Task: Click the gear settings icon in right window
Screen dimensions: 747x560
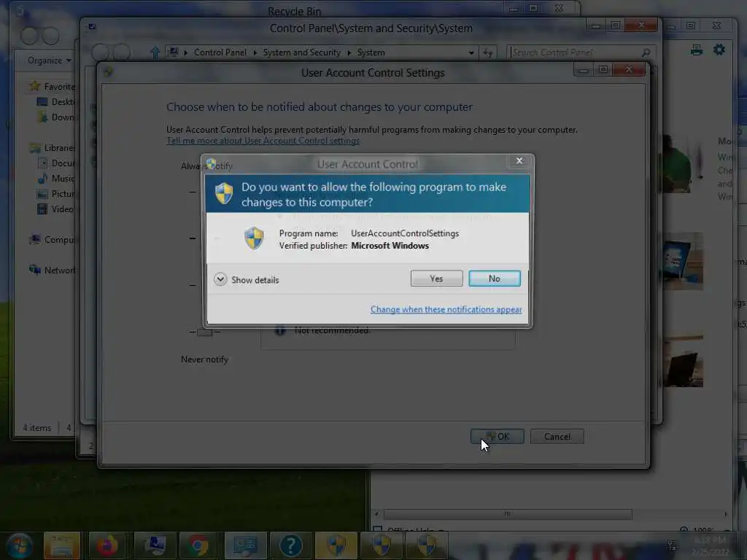Action: tap(719, 49)
